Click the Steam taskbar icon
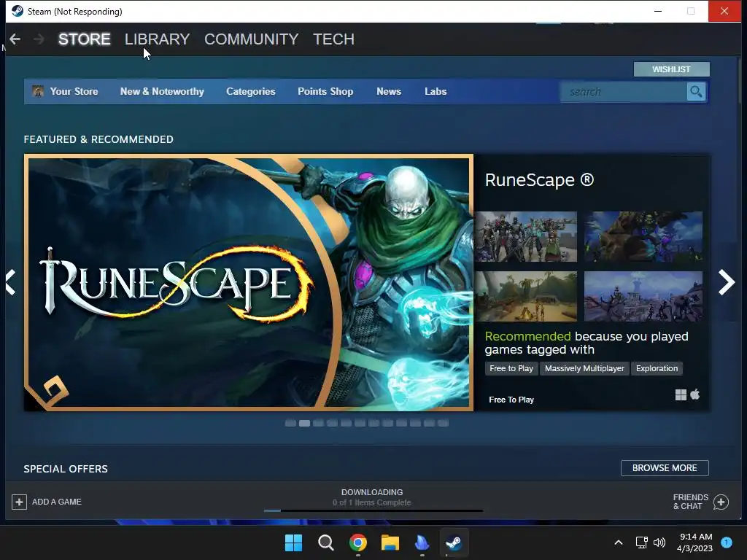This screenshot has height=560, width=747. (x=454, y=542)
